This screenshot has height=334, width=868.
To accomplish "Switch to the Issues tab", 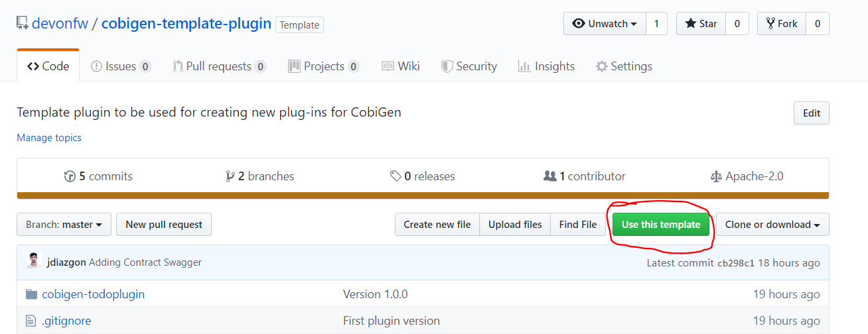I will [x=121, y=66].
